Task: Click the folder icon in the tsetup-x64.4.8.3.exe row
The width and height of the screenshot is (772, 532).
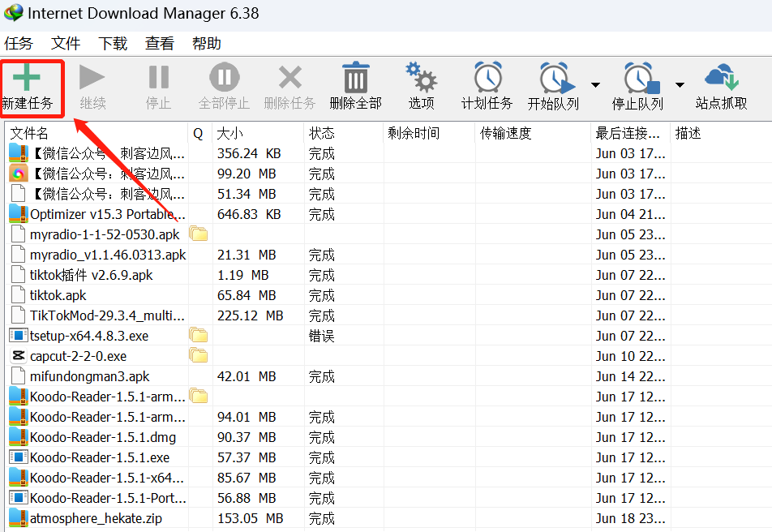Action: [x=198, y=336]
